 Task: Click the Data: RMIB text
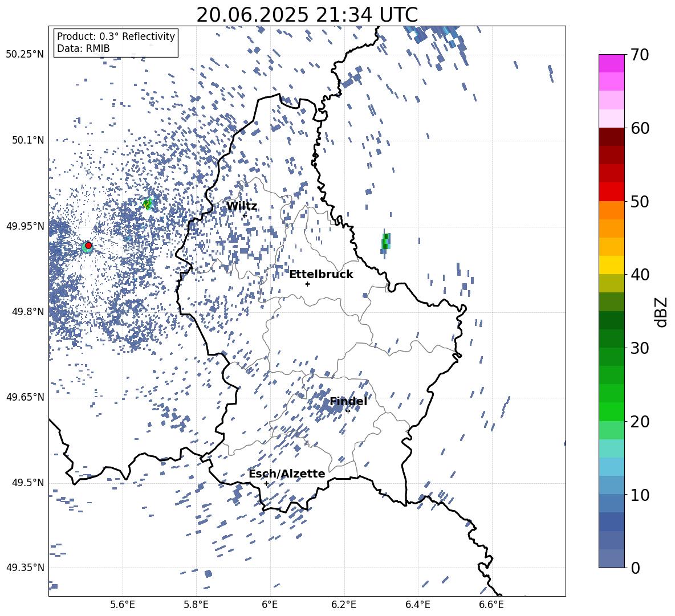83,48
